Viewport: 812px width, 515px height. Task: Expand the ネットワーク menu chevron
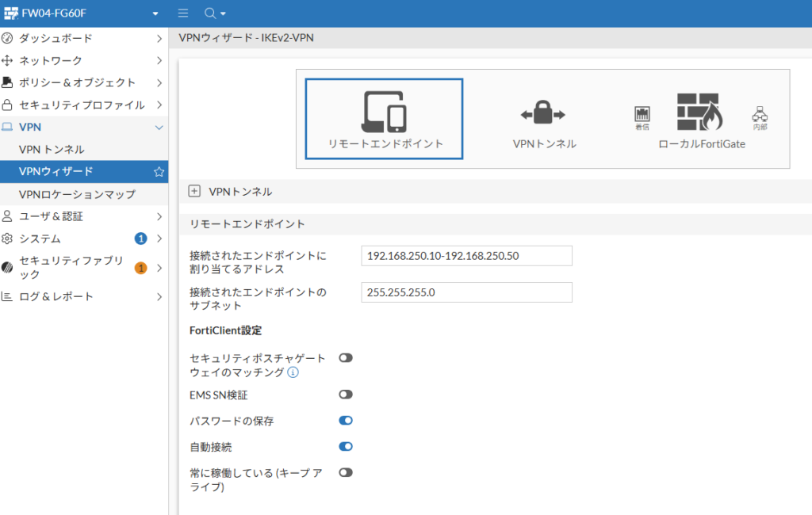(x=159, y=60)
